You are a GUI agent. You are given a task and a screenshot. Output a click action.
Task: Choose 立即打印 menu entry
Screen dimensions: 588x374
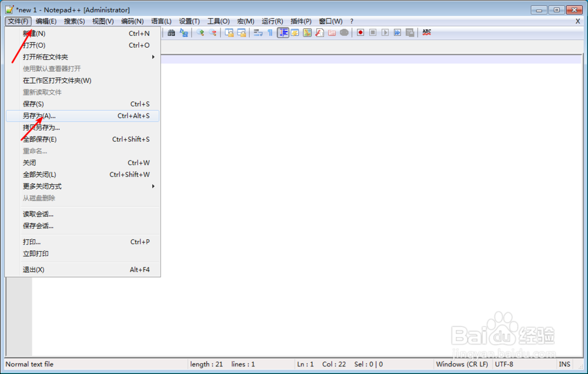[x=82, y=253]
